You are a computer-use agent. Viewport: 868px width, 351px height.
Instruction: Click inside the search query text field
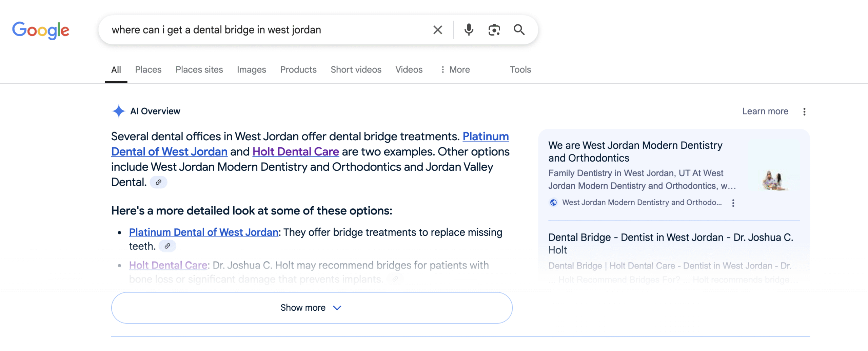[264, 30]
